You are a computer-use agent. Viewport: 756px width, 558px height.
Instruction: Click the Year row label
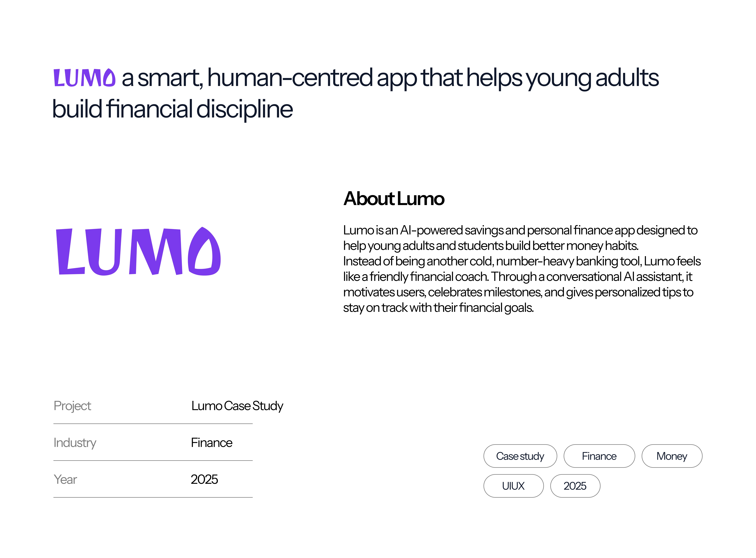[x=65, y=479]
